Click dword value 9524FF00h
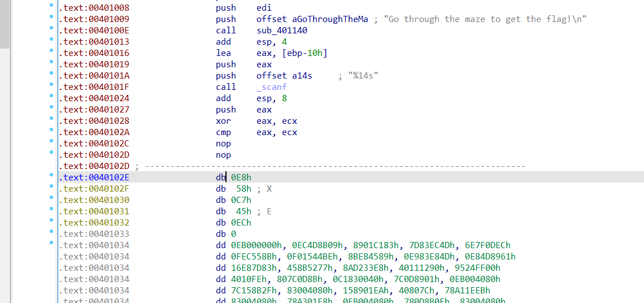 (x=478, y=268)
